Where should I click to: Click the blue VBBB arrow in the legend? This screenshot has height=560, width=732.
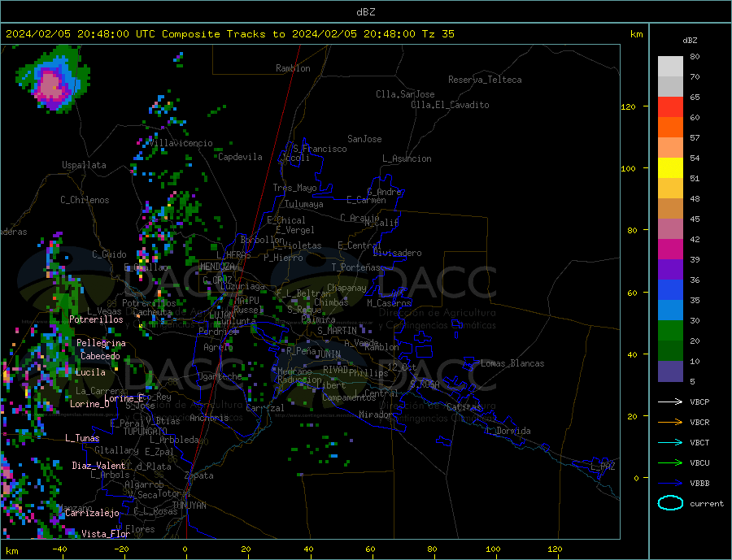671,483
